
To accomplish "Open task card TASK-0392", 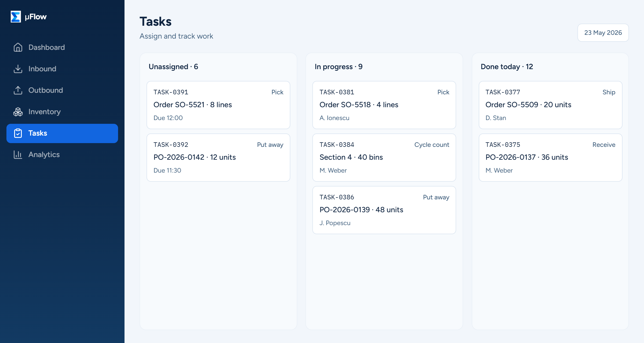I will [x=218, y=158].
